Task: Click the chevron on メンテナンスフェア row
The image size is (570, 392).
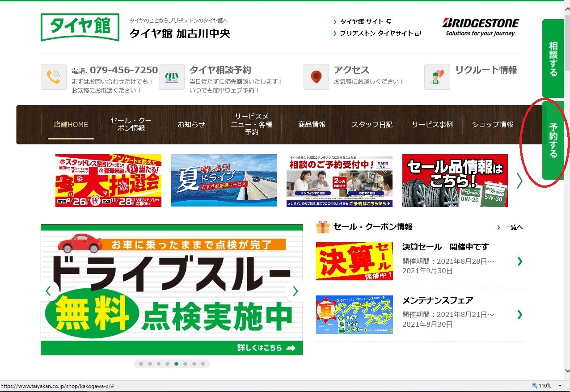Action: 519,314
